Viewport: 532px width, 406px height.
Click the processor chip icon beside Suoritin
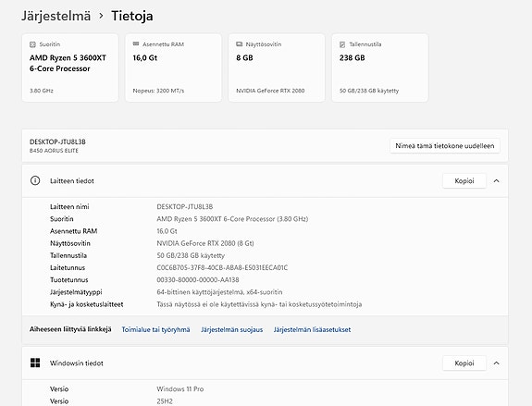coord(32,44)
